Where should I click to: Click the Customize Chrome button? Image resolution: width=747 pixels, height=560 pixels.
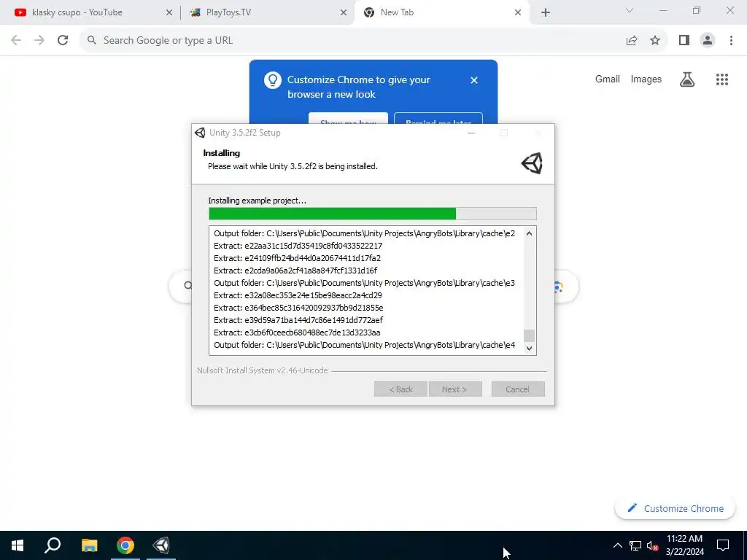(x=675, y=508)
